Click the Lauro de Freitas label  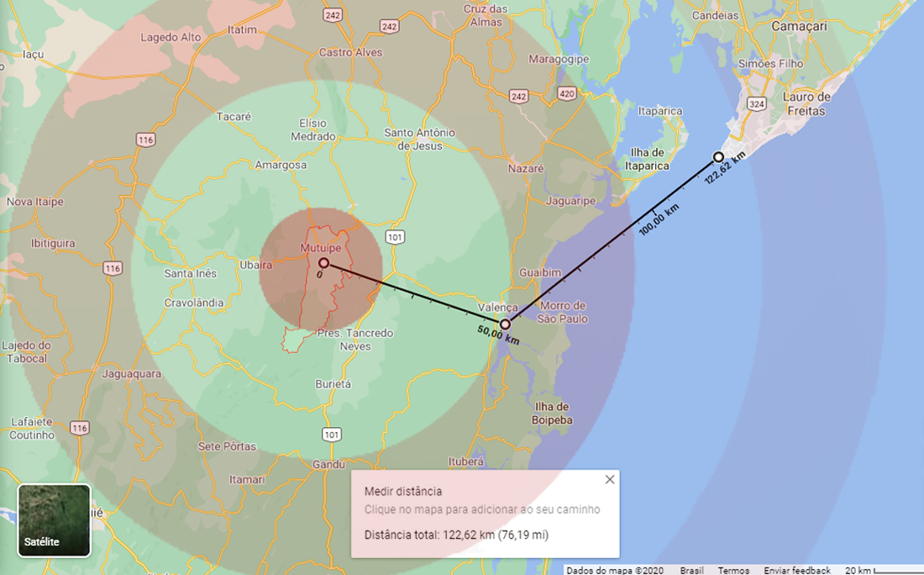[806, 103]
